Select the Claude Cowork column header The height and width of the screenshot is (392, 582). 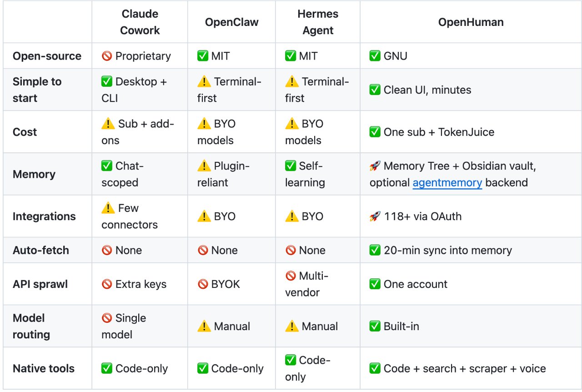[x=140, y=22]
